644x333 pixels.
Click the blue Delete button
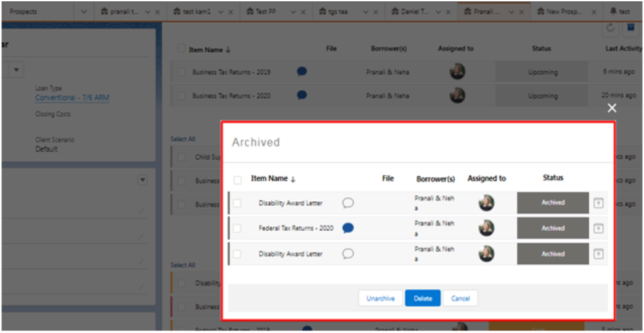[422, 298]
